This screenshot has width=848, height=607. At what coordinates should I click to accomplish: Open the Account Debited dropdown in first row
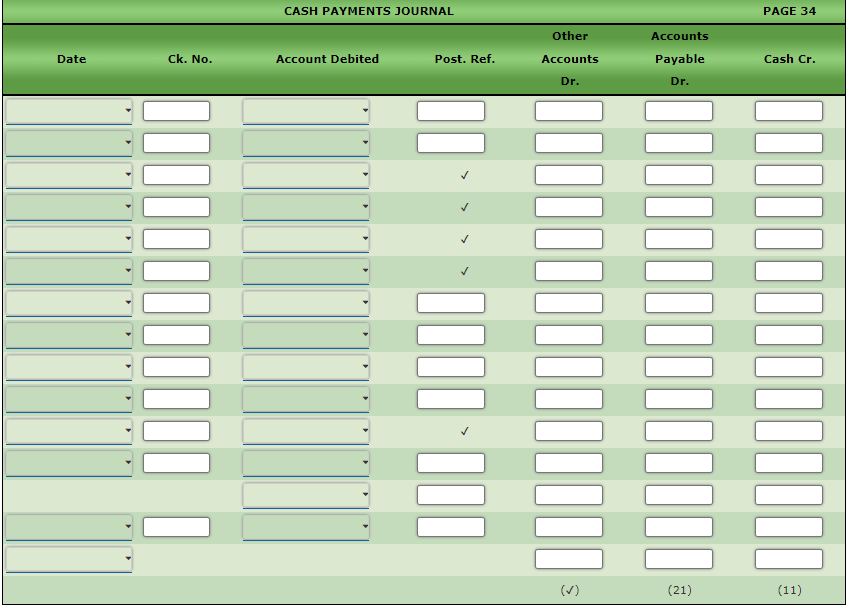[306, 111]
